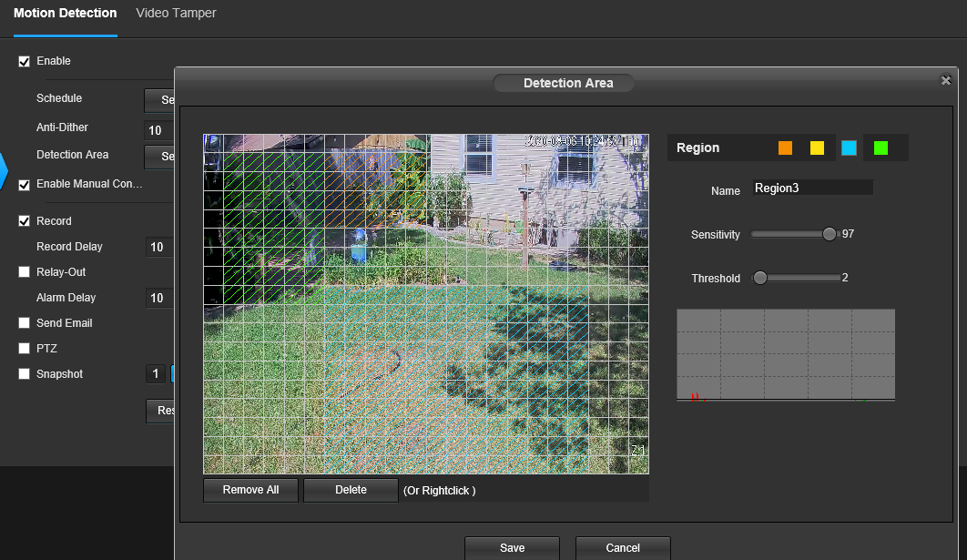Toggle the Enable checkbox
This screenshot has height=560, width=967.
tap(24, 61)
